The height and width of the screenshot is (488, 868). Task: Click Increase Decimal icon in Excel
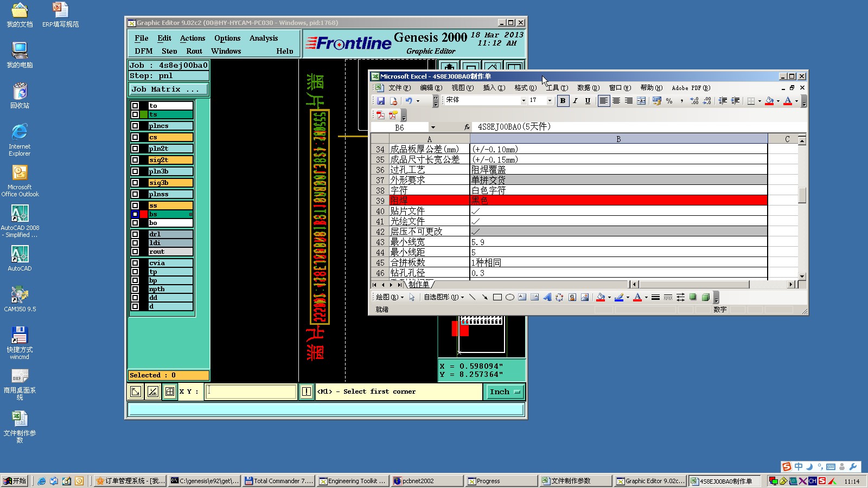click(694, 101)
